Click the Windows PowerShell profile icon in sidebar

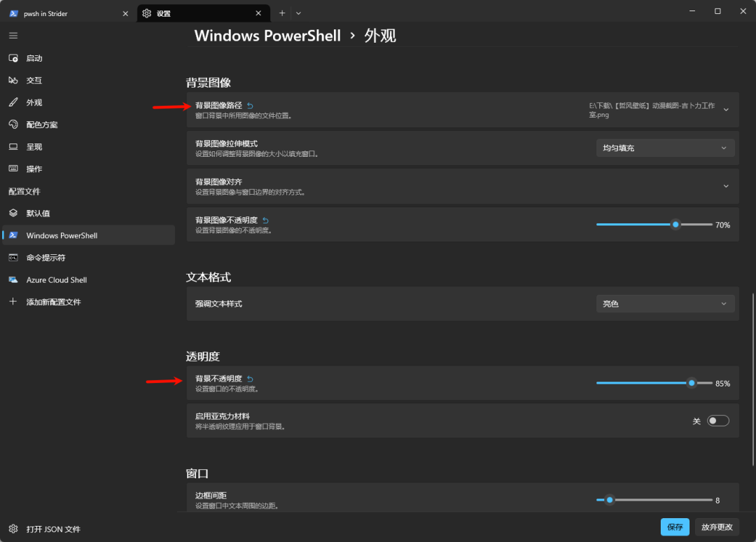(13, 235)
